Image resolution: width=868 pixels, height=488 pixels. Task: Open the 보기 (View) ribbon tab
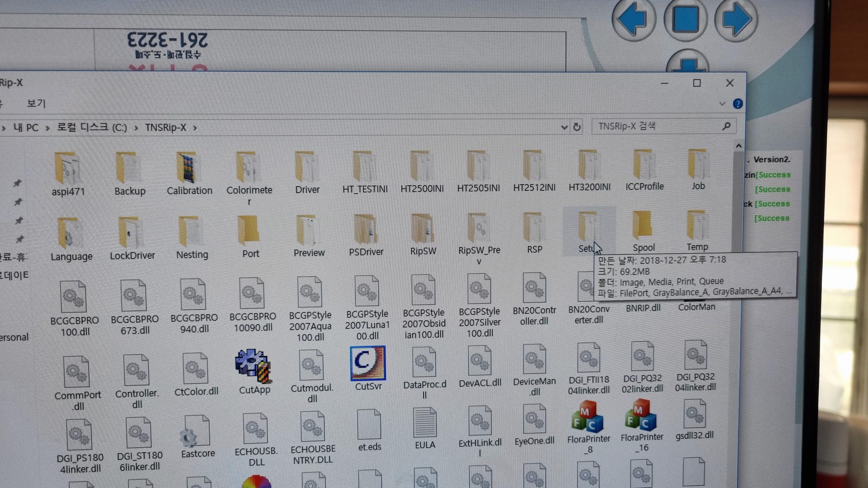[x=36, y=103]
